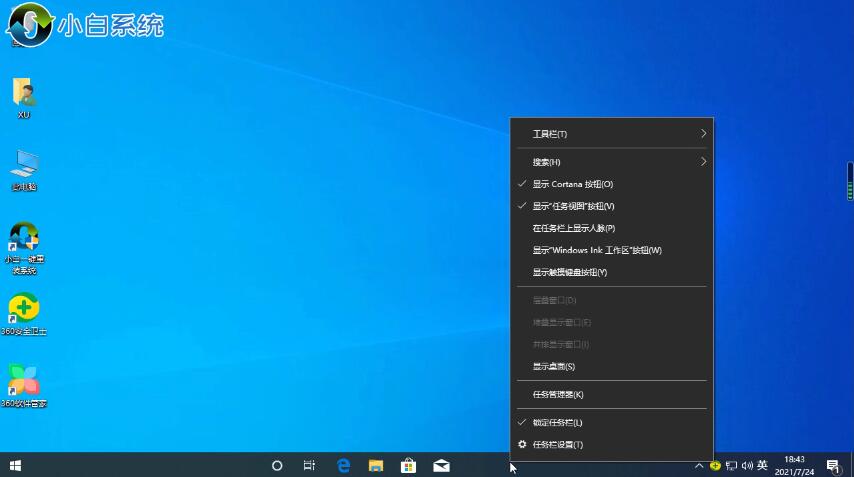Image resolution: width=854 pixels, height=477 pixels.
Task: Uncheck 锁定任务栏 in the context menu
Action: click(557, 423)
